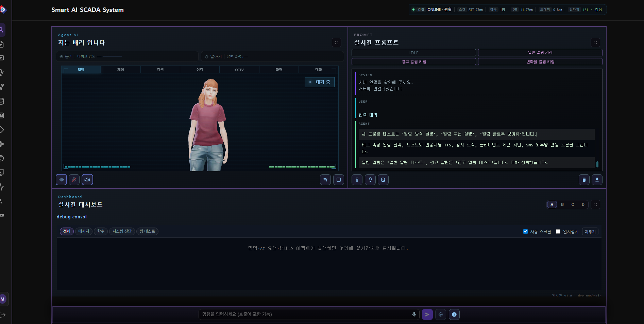The height and width of the screenshot is (324, 644).
Task: Open the node graph sidebar icon
Action: click(2, 144)
